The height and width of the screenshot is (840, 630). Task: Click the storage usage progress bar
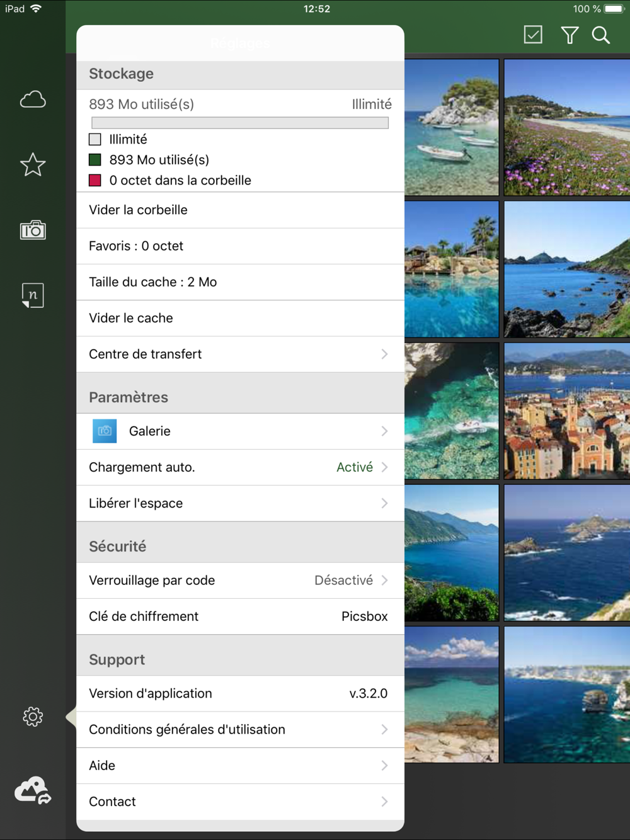tap(239, 123)
